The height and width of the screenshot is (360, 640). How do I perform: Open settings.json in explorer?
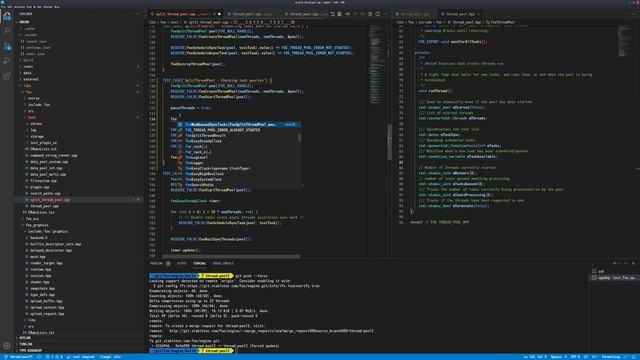click(38, 47)
